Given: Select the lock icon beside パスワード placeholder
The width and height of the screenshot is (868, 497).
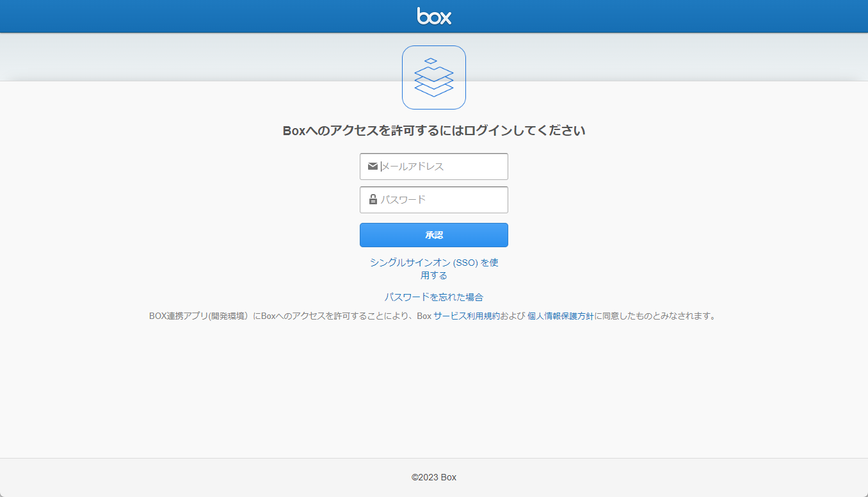Looking at the screenshot, I should [373, 199].
